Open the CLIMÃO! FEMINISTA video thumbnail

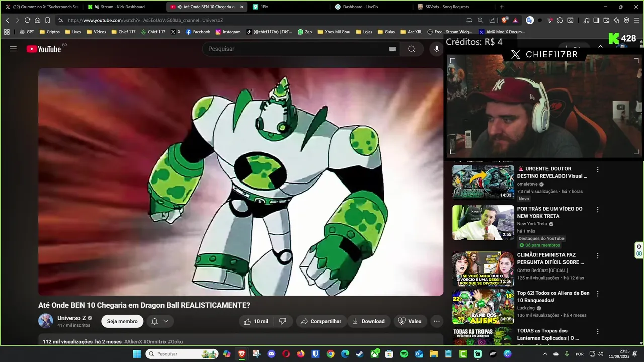[483, 268]
